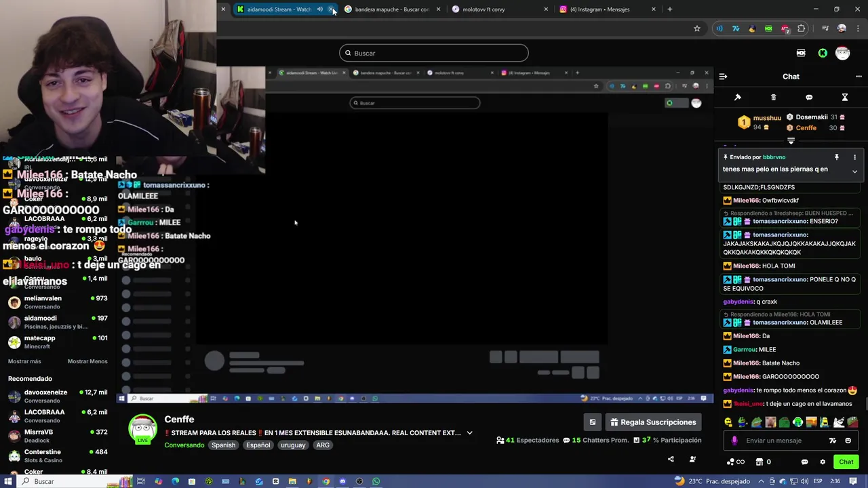Click the hourglass icon in chat toolbar
The height and width of the screenshot is (488, 868).
tap(845, 98)
